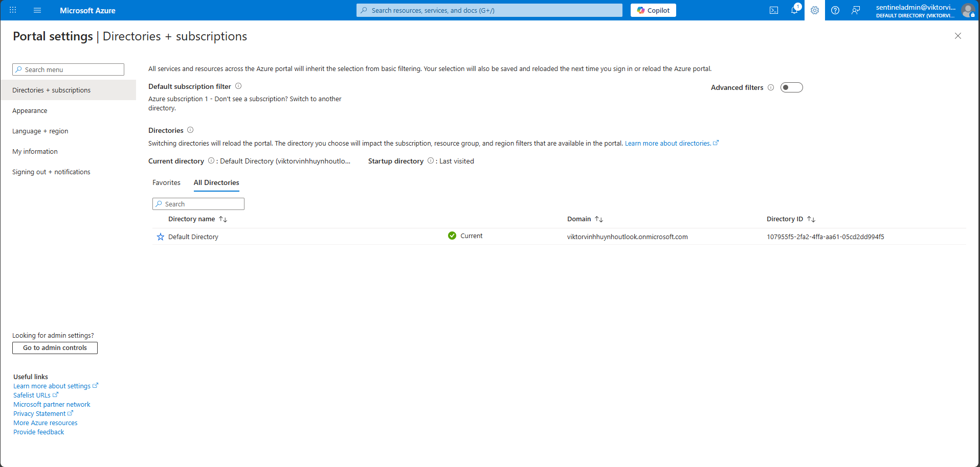Click the Provide feedback link

click(x=39, y=432)
